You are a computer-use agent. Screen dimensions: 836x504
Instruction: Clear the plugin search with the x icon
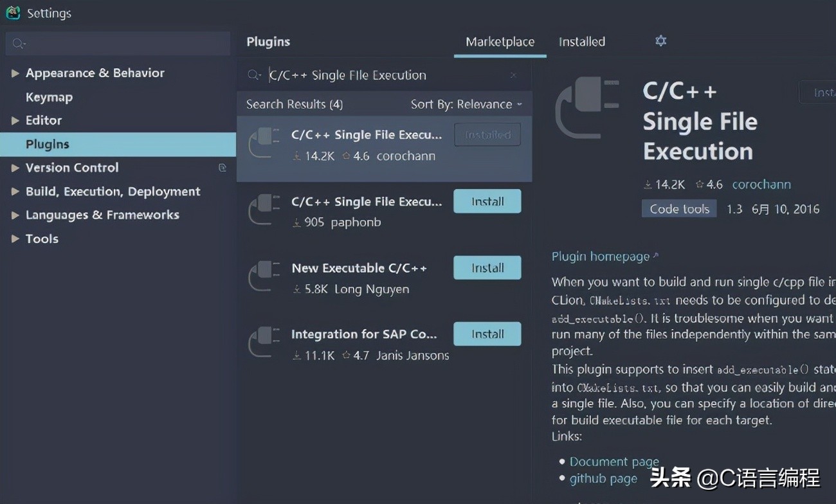point(513,75)
